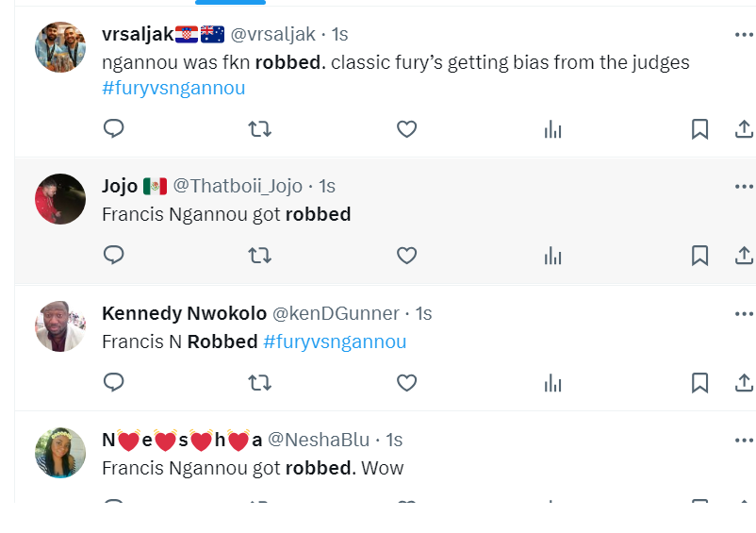Image resolution: width=756 pixels, height=533 pixels.
Task: Click #furyvsngannou hashtag in Kennedy's tweet
Action: pyautogui.click(x=335, y=341)
